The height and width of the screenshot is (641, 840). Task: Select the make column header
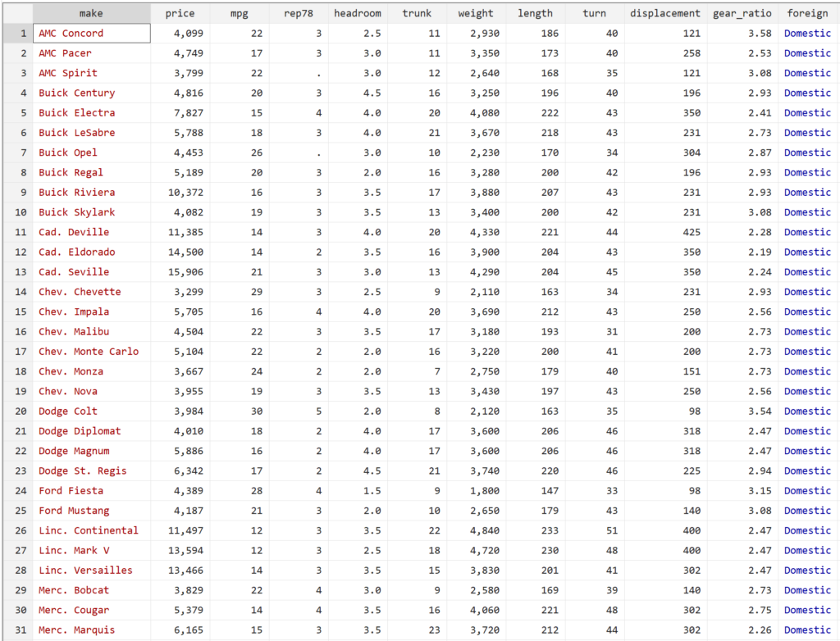pos(91,13)
